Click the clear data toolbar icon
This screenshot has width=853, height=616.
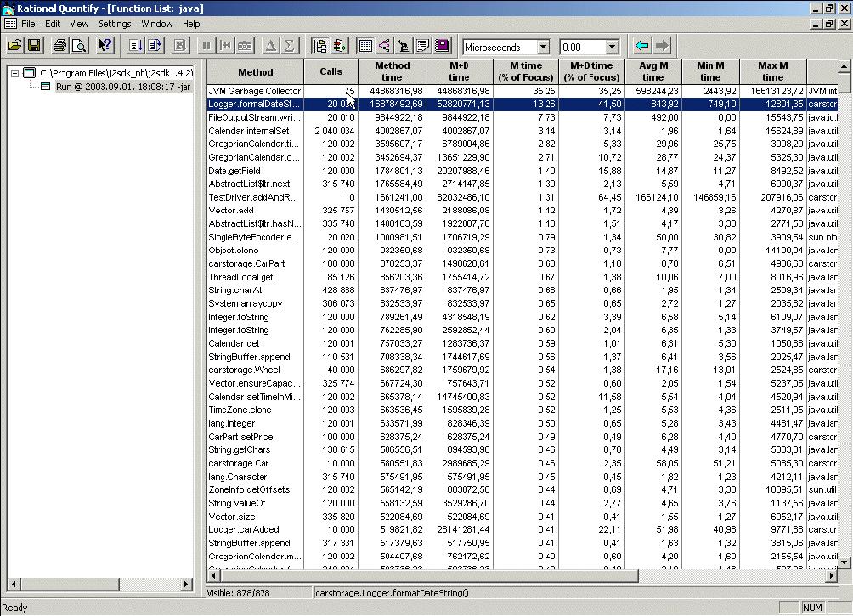pos(225,46)
